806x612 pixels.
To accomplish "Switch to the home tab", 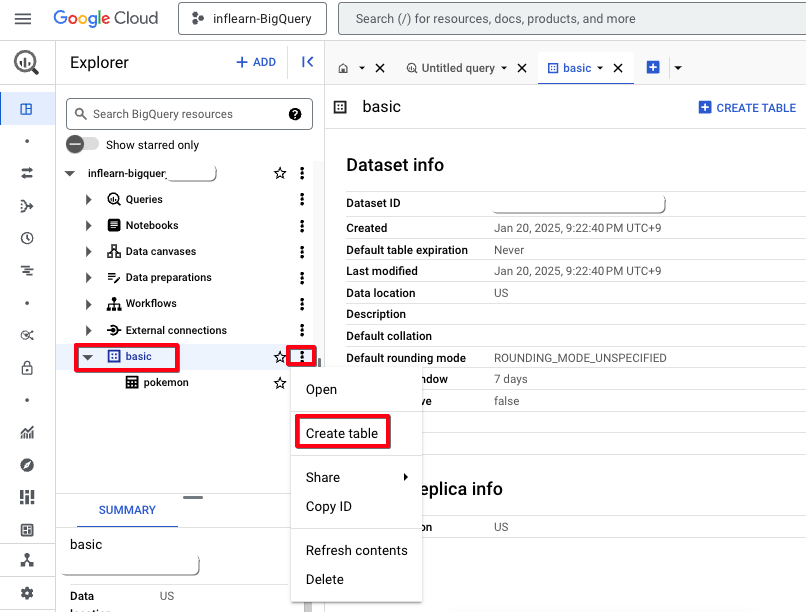I will [x=343, y=68].
